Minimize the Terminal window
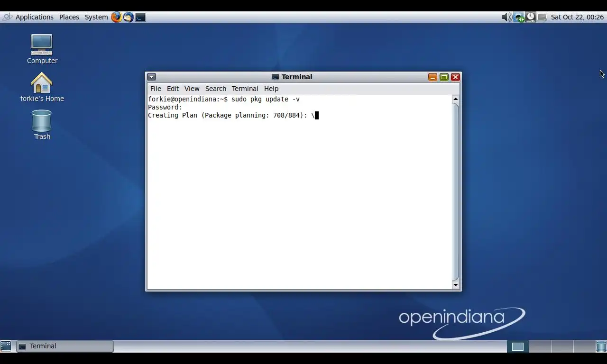 pyautogui.click(x=432, y=77)
